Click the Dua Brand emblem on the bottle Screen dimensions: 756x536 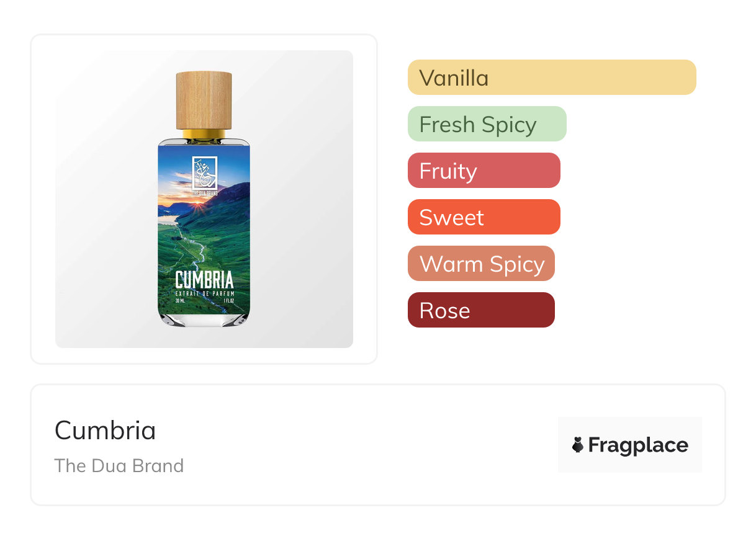tap(204, 172)
